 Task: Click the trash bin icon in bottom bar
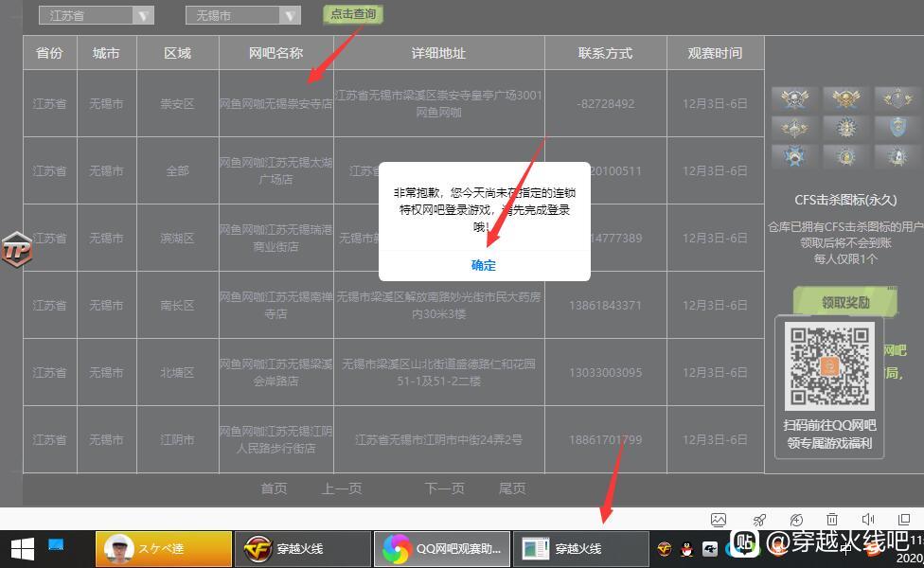(831, 520)
